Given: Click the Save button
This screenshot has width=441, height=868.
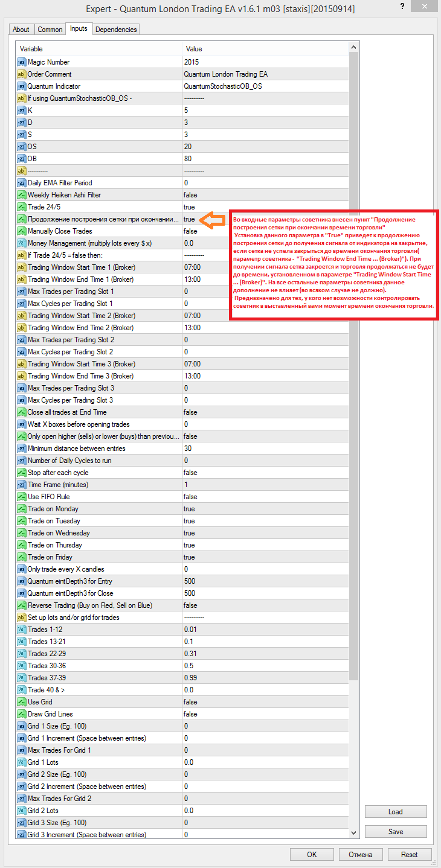Looking at the screenshot, I should point(396,832).
